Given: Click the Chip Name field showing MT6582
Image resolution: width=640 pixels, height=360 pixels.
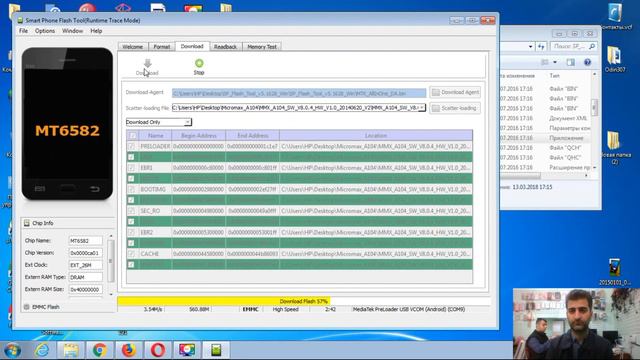Looking at the screenshot, I should (85, 241).
